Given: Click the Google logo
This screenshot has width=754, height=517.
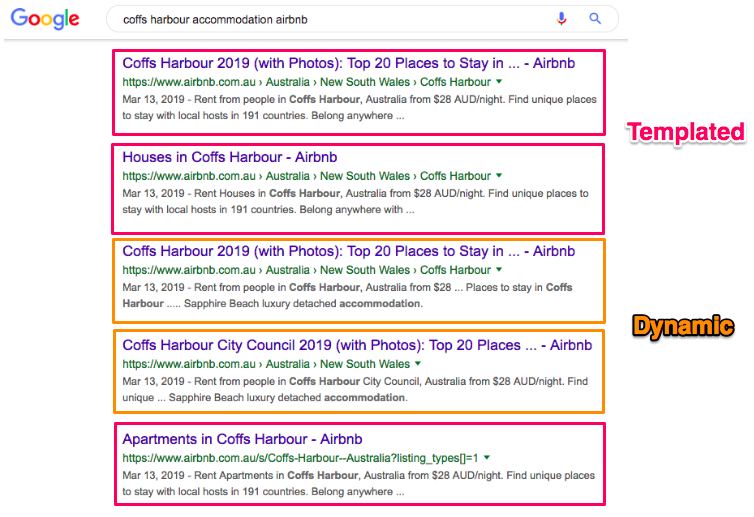Looking at the screenshot, I should [x=45, y=19].
